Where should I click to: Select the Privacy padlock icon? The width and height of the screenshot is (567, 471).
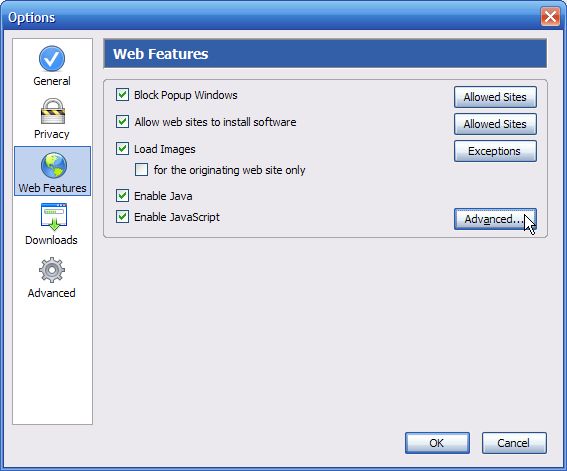[53, 112]
